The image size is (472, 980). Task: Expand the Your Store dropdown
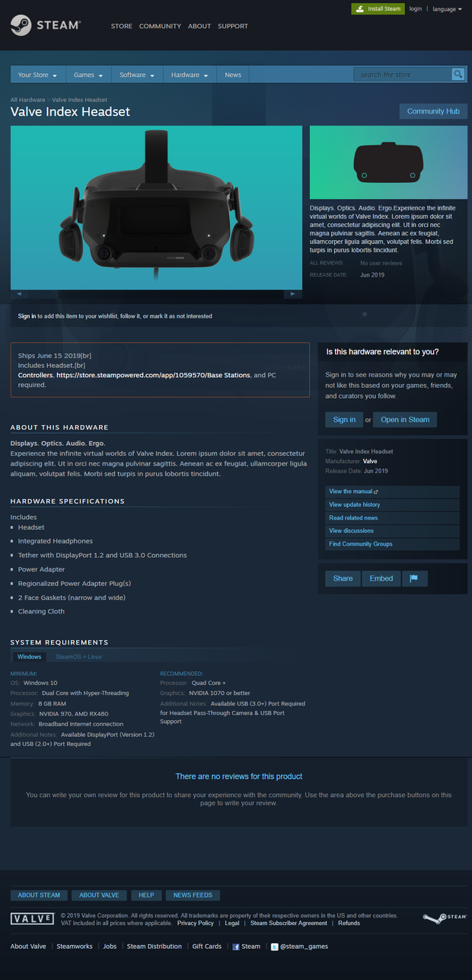click(37, 75)
